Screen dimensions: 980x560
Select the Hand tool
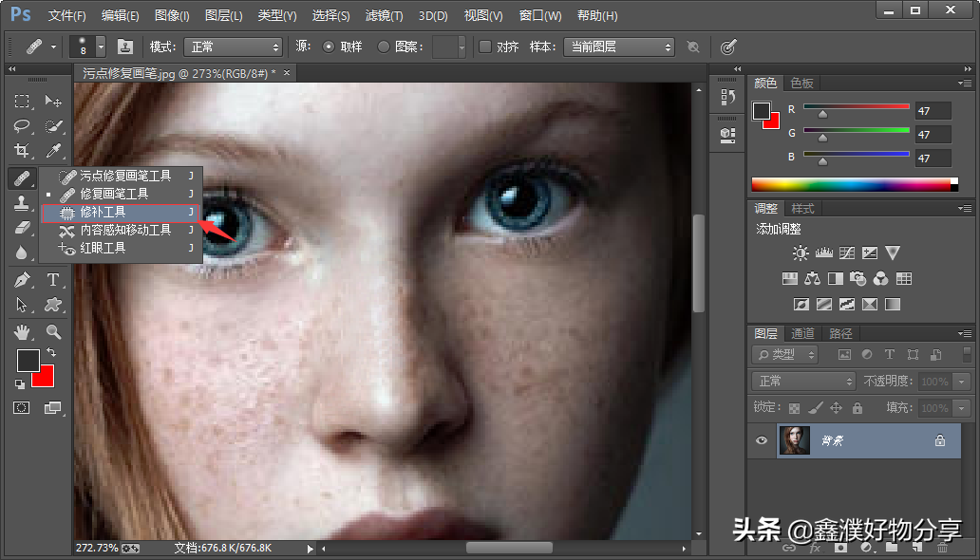22,332
